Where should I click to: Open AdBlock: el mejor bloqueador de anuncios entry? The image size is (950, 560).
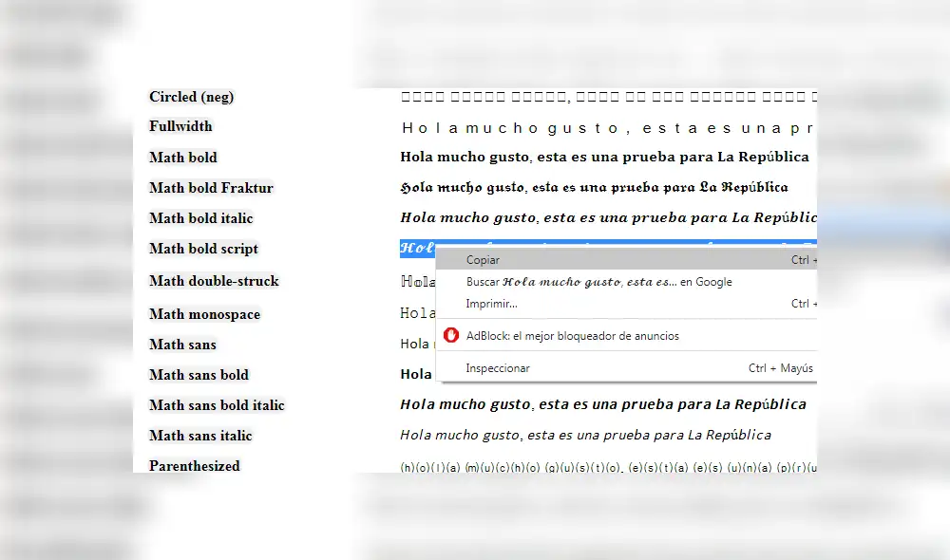pos(626,335)
